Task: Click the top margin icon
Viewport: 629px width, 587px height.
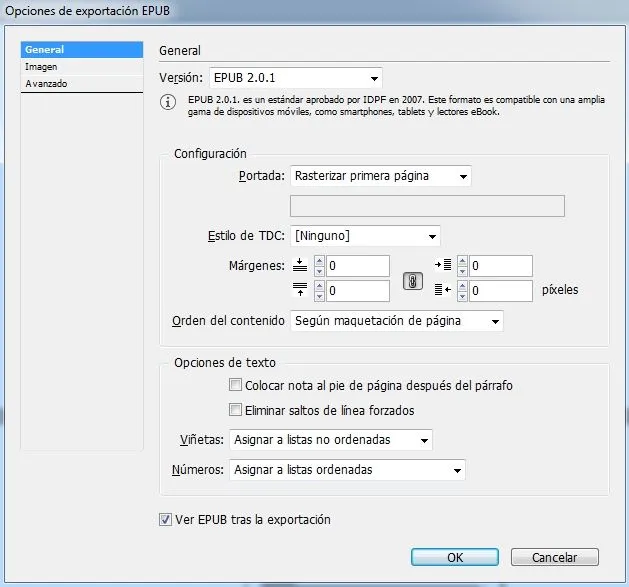Action: coord(300,265)
